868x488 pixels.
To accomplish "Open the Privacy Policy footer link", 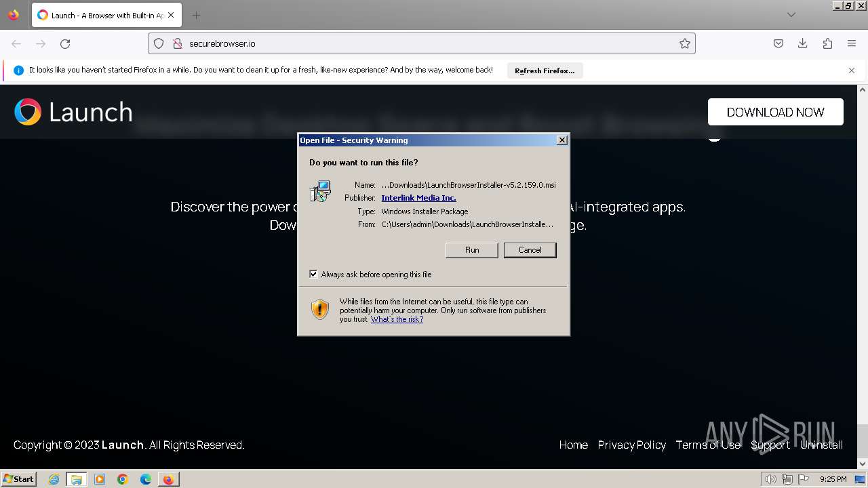I will tap(632, 445).
